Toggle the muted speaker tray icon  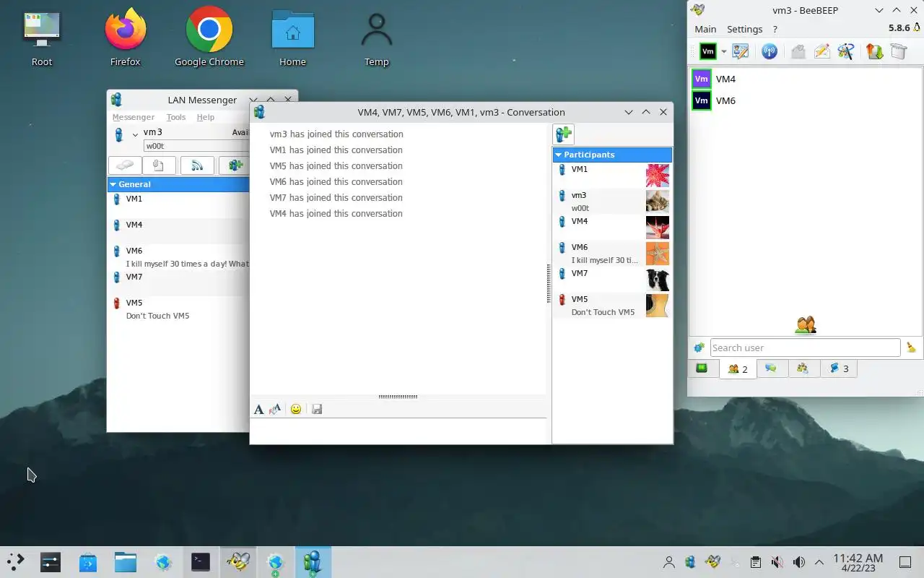777,562
